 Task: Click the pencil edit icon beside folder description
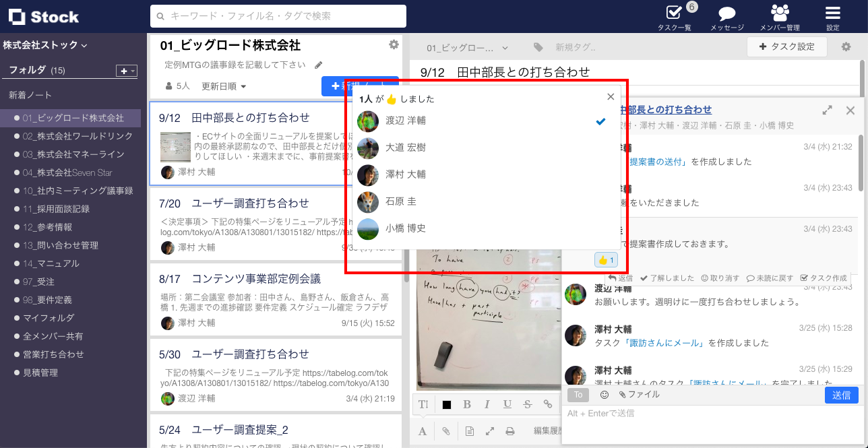pos(319,65)
